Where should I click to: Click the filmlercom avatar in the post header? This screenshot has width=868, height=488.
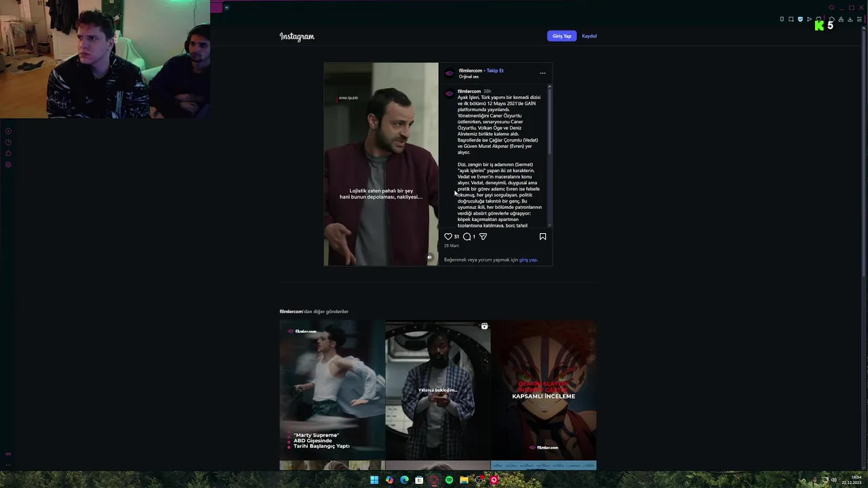pyautogui.click(x=449, y=73)
